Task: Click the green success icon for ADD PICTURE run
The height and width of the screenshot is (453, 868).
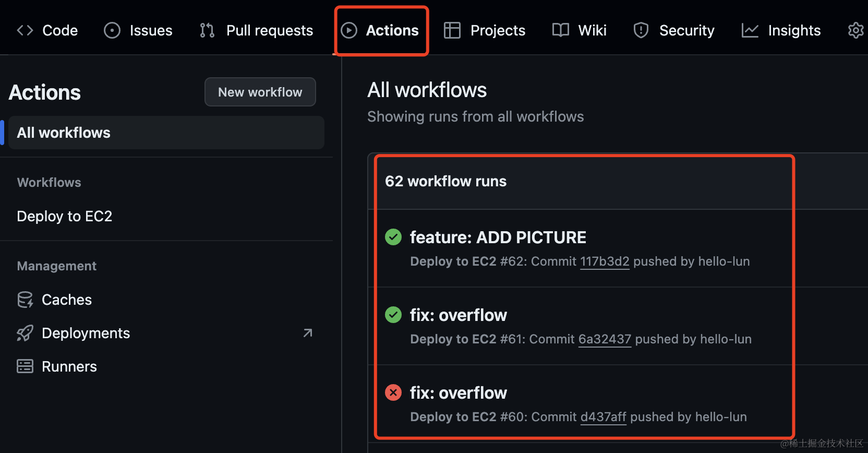Action: (393, 237)
